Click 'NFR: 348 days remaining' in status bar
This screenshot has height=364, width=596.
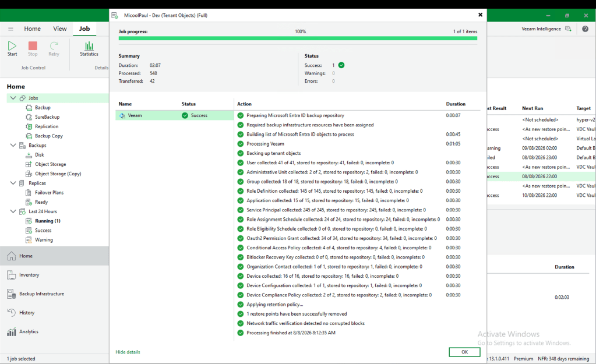click(563, 359)
